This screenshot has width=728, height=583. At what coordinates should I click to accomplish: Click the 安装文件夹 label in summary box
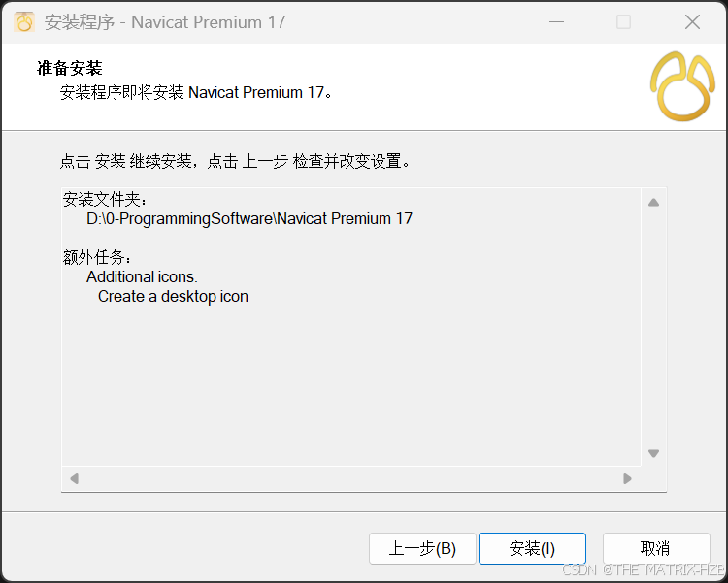[x=105, y=200]
